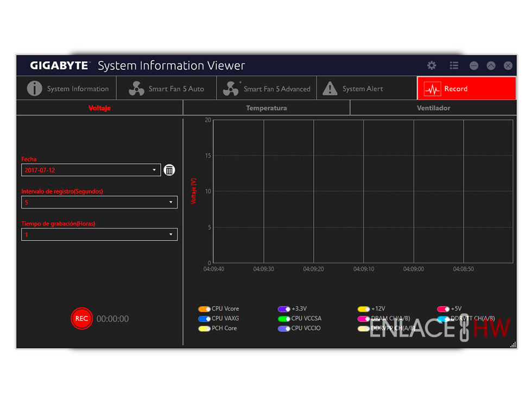This screenshot has height=399, width=532.
Task: Toggle the CPU VCCIO graph line
Action: [x=284, y=328]
